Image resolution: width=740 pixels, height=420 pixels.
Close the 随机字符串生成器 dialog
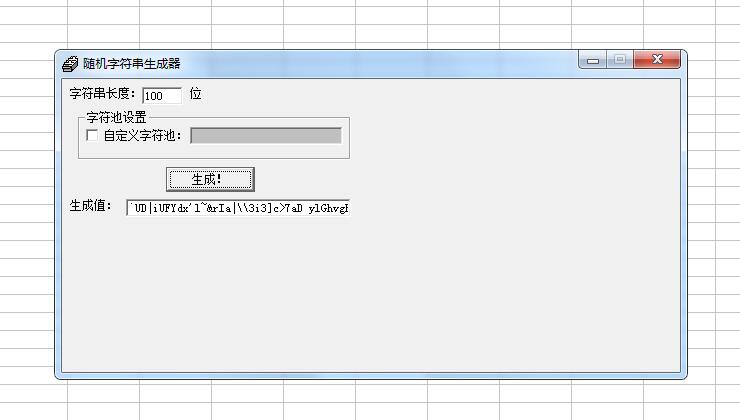point(657,60)
